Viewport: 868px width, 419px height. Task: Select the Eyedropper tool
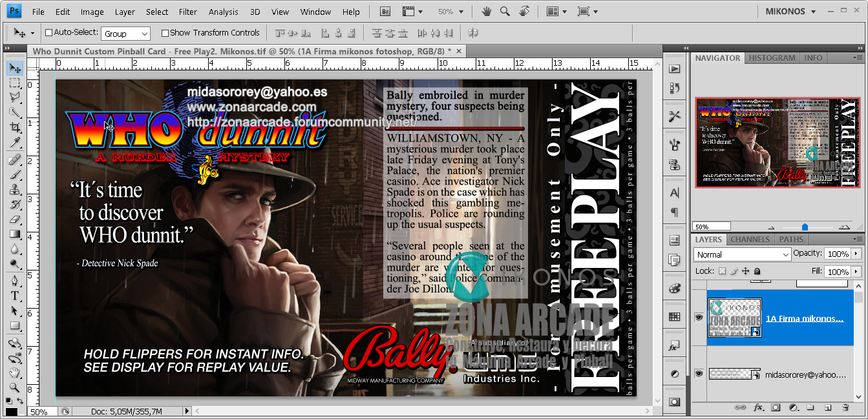coord(14,142)
